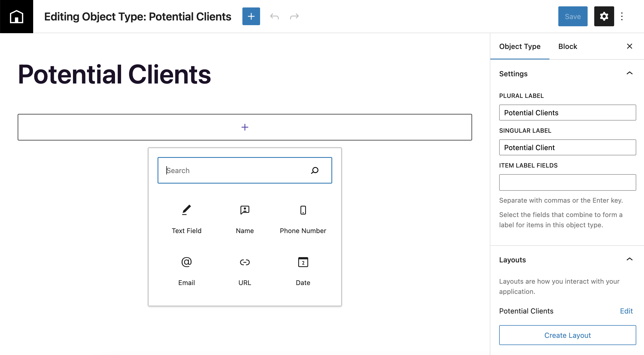
Task: Switch to the Block tab
Action: coord(567,46)
